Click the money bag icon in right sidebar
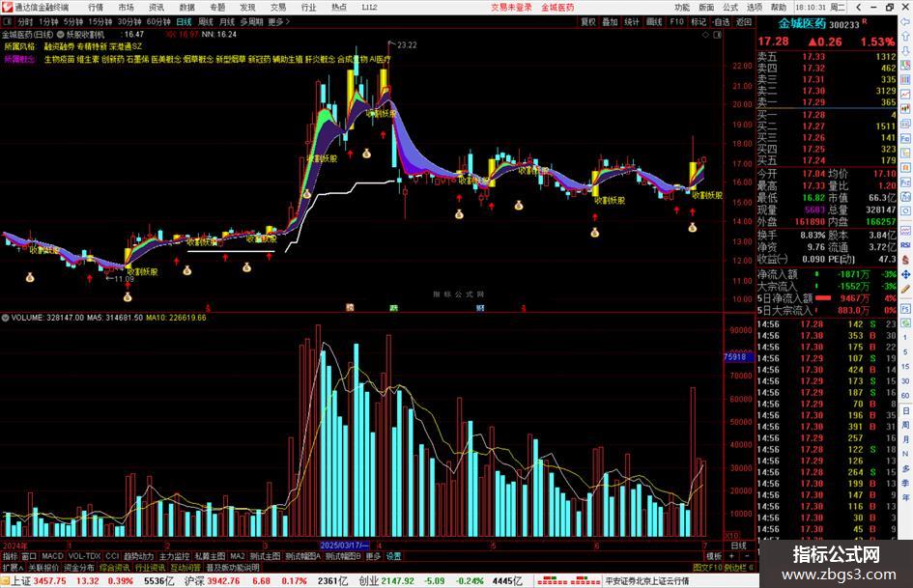913x588 pixels. click(x=905, y=260)
